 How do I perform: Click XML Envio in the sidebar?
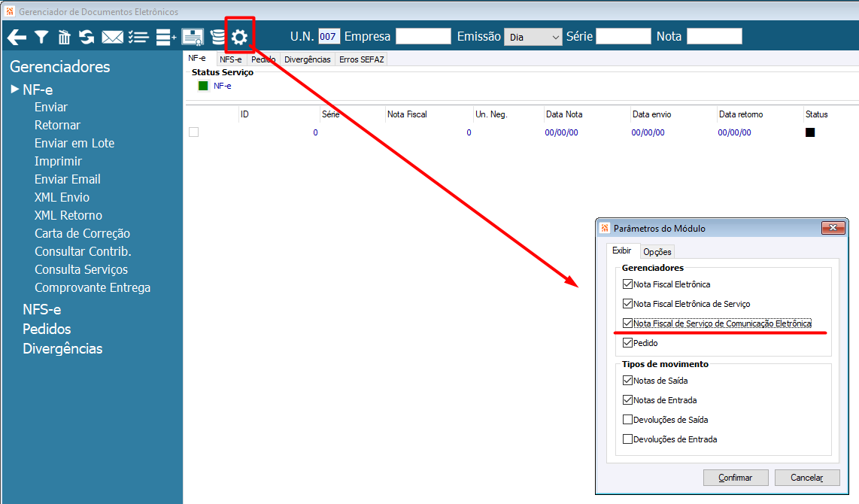coord(62,197)
